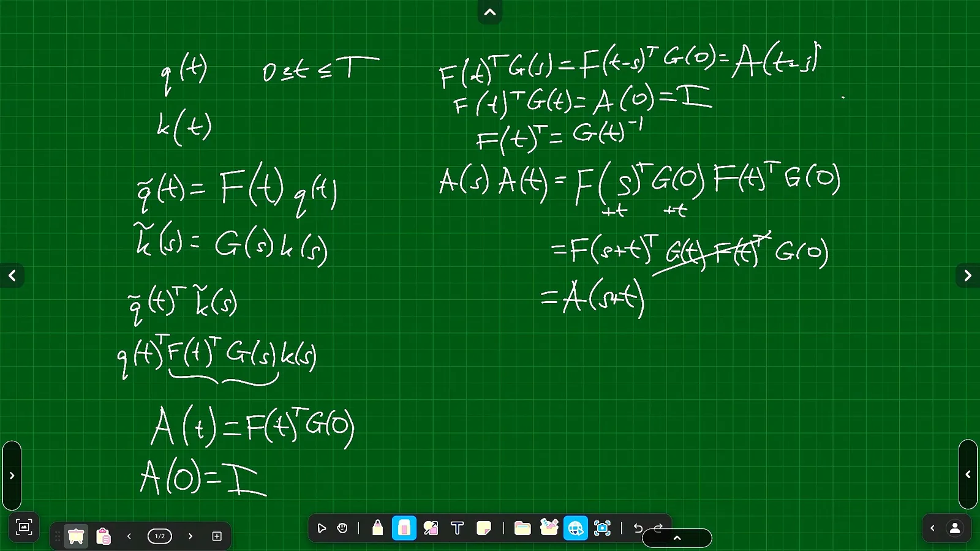Take a screenshot with camera tool

[602, 528]
